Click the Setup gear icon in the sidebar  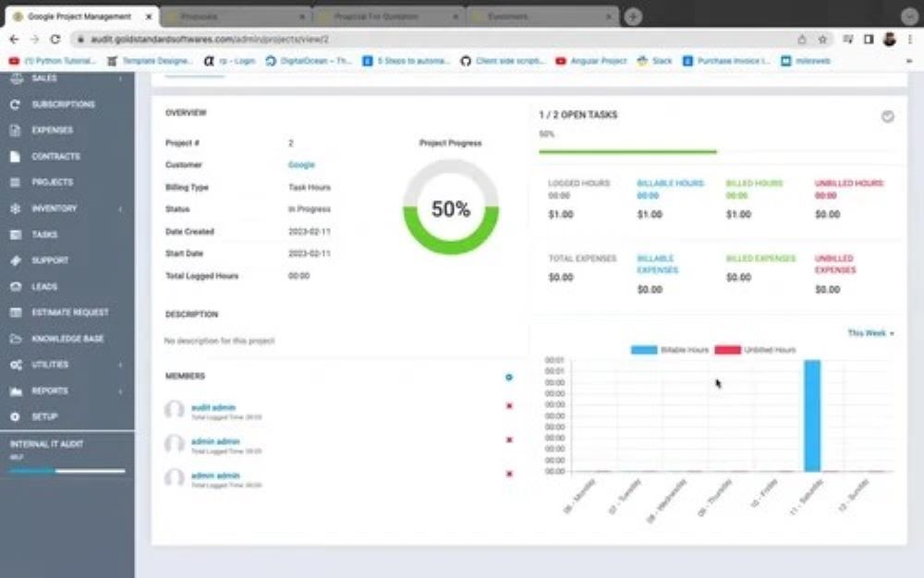tap(16, 416)
